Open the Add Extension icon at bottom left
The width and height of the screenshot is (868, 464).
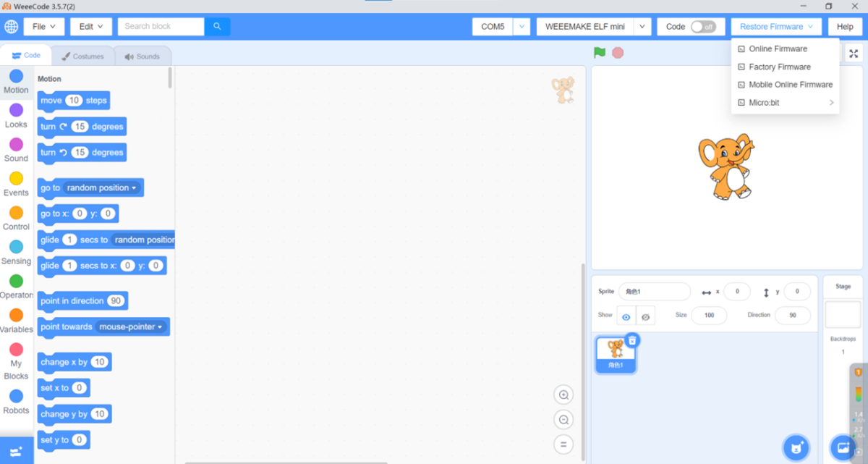point(14,452)
